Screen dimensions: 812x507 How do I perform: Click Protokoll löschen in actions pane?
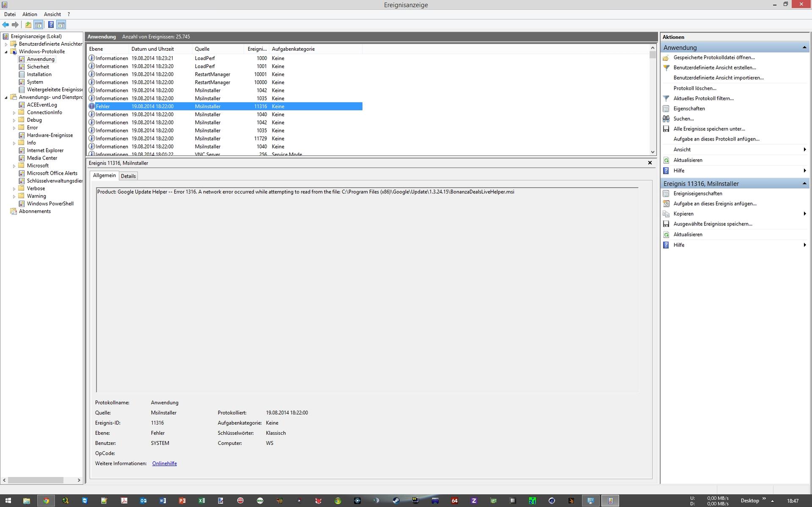(x=695, y=88)
